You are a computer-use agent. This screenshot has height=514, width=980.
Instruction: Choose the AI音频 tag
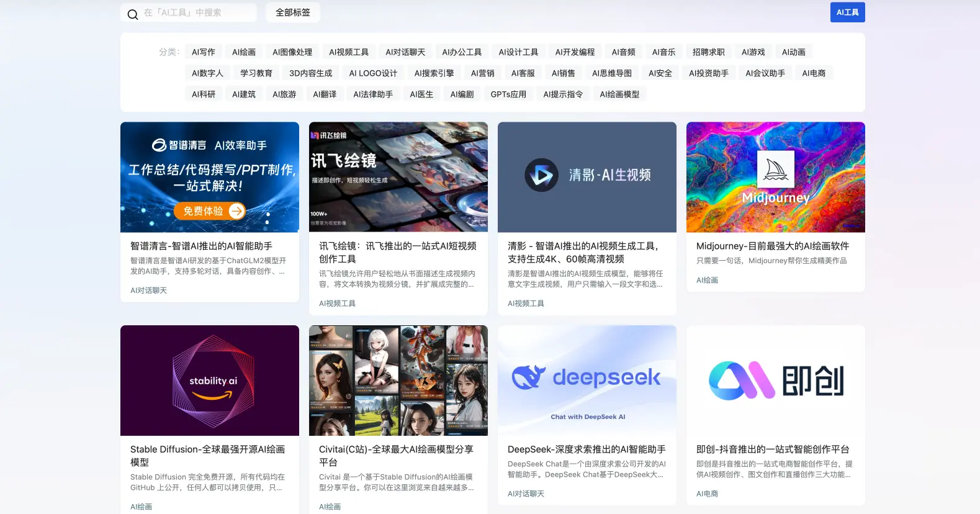[624, 52]
